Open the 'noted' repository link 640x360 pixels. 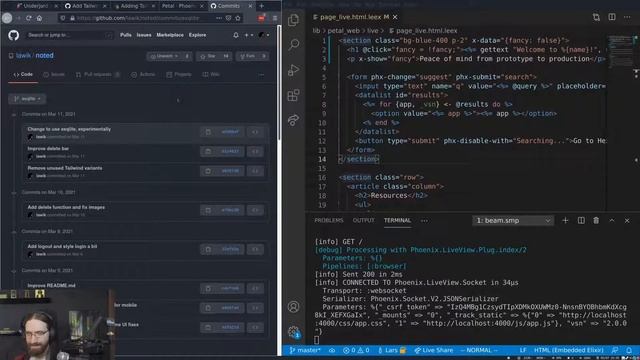tap(44, 56)
